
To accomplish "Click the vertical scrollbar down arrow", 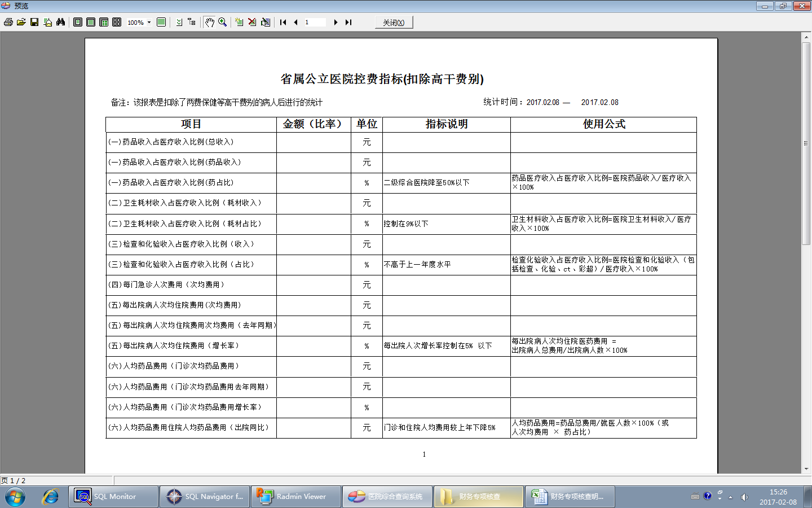I will pos(806,468).
